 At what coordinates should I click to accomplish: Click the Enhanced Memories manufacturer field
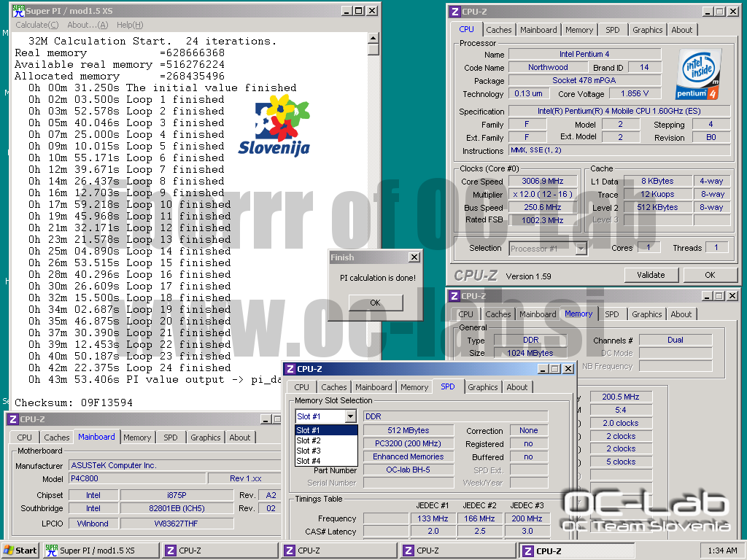(408, 456)
